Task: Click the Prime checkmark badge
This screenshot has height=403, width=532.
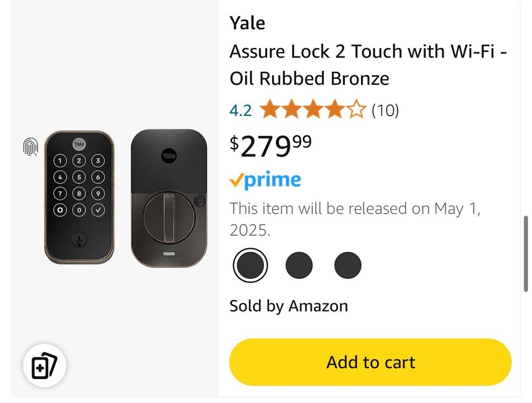Action: point(236,181)
